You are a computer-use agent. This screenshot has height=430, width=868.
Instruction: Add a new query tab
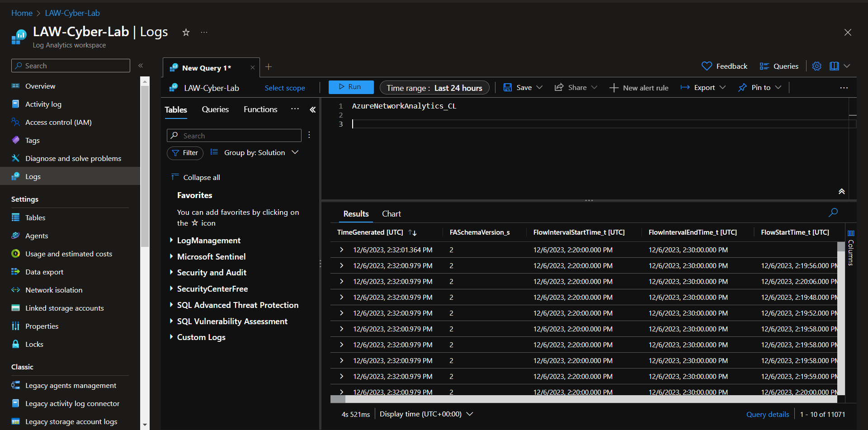pyautogui.click(x=269, y=67)
